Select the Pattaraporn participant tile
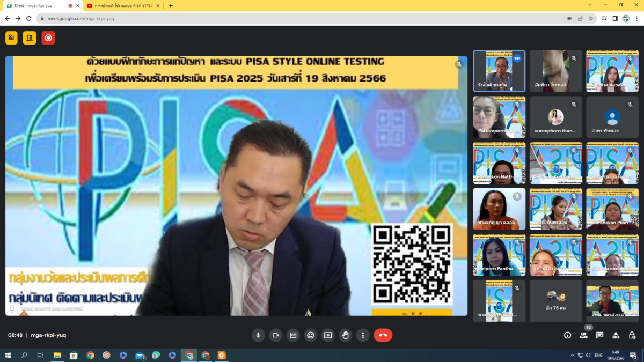 pyautogui.click(x=499, y=117)
